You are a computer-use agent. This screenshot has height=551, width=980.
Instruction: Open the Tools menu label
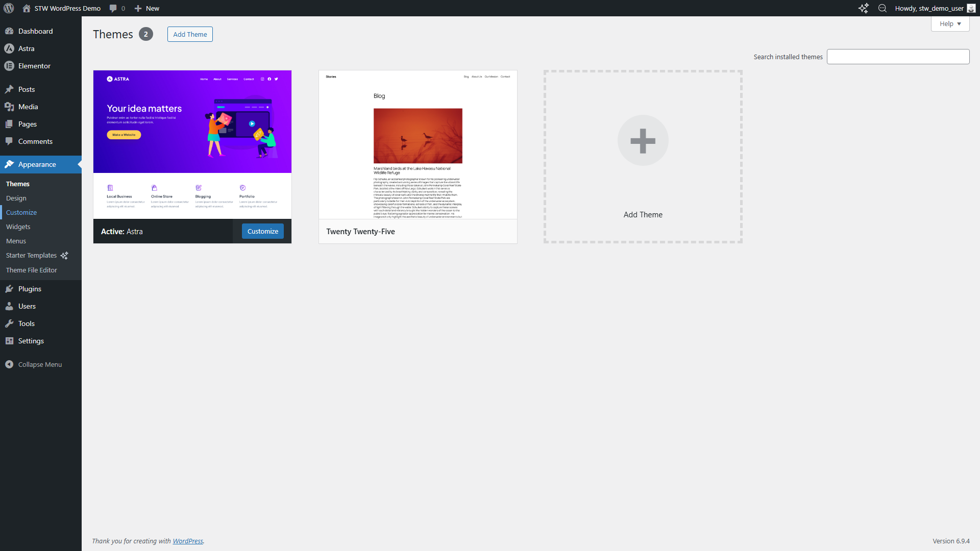click(x=27, y=323)
